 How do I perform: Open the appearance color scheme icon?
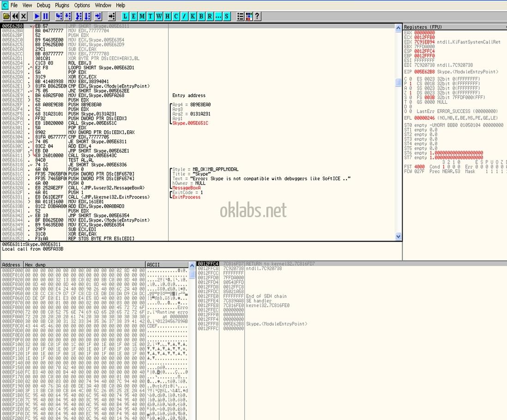pos(249,16)
